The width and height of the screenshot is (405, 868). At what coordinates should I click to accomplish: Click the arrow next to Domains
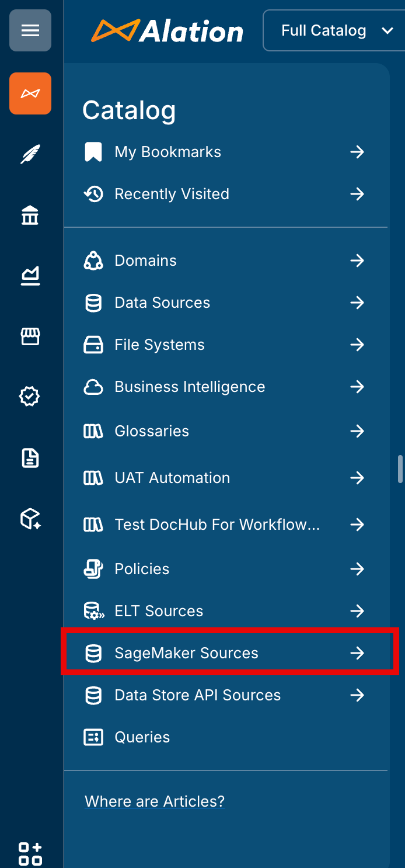pos(357,261)
